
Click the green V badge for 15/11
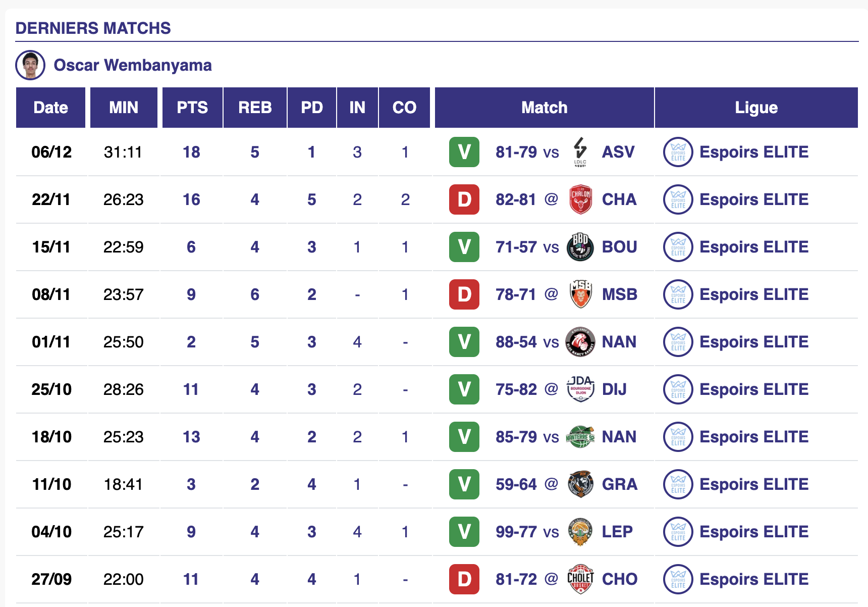[x=464, y=247]
